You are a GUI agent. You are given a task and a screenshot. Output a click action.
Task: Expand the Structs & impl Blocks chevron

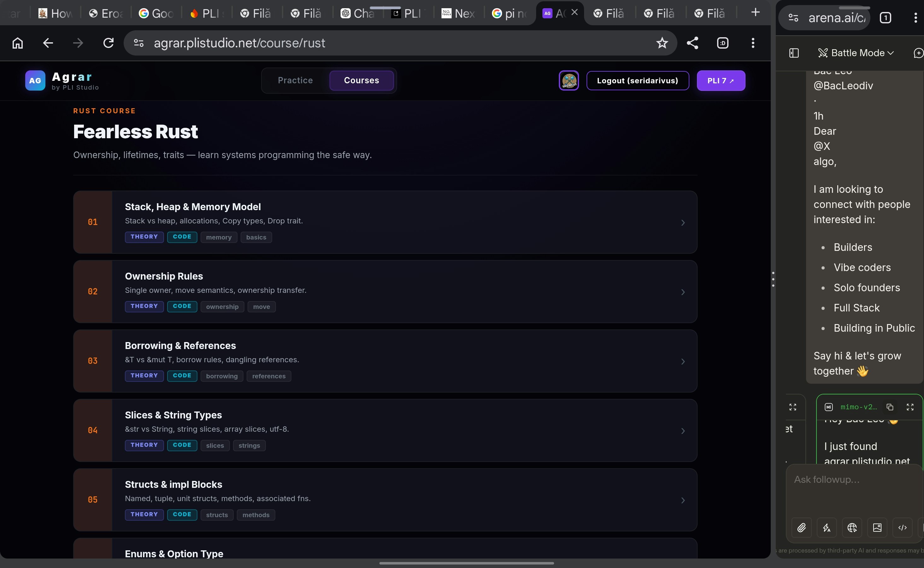point(683,500)
